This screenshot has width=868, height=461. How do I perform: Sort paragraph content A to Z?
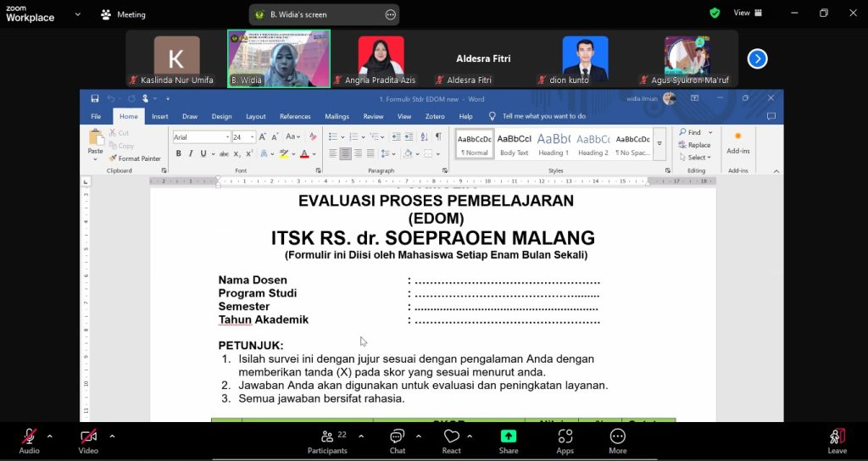click(424, 136)
